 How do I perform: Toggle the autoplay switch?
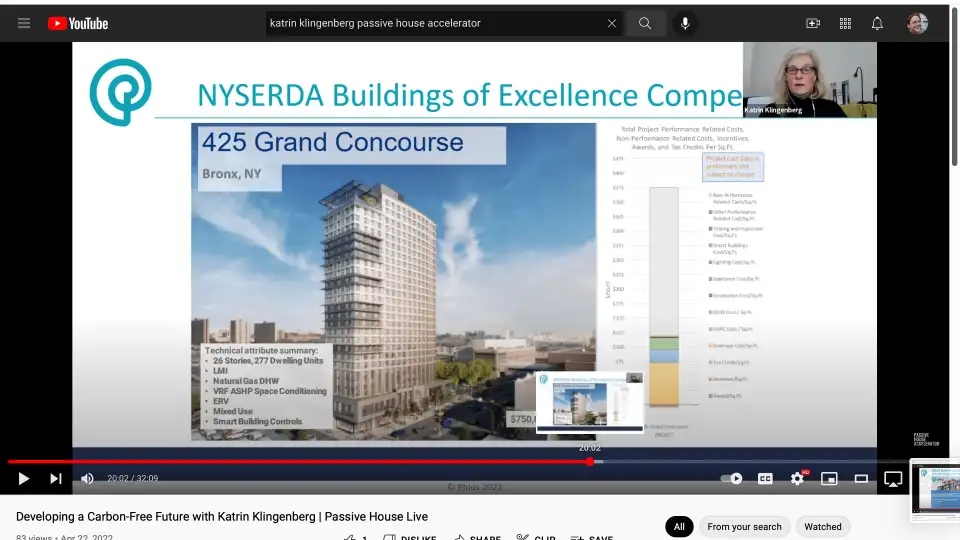[x=733, y=479]
